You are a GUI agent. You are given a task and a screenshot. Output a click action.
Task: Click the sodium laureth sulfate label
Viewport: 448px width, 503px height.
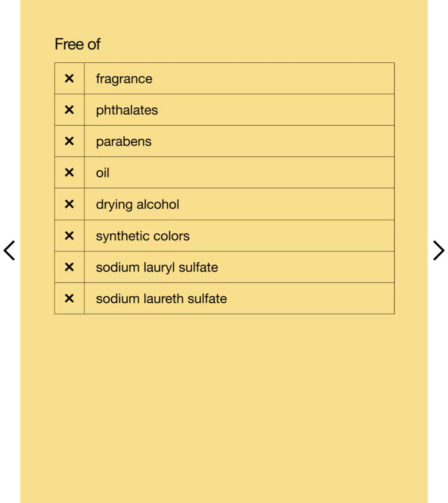[161, 299]
